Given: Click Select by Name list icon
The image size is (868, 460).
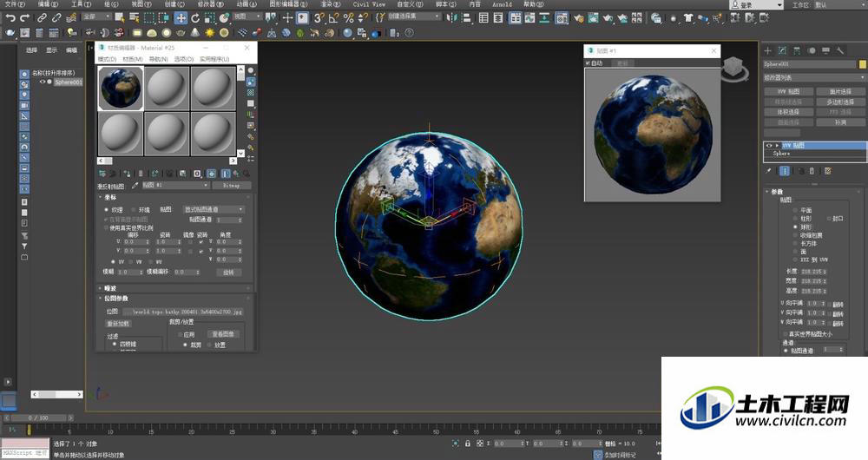Looking at the screenshot, I should (x=134, y=17).
